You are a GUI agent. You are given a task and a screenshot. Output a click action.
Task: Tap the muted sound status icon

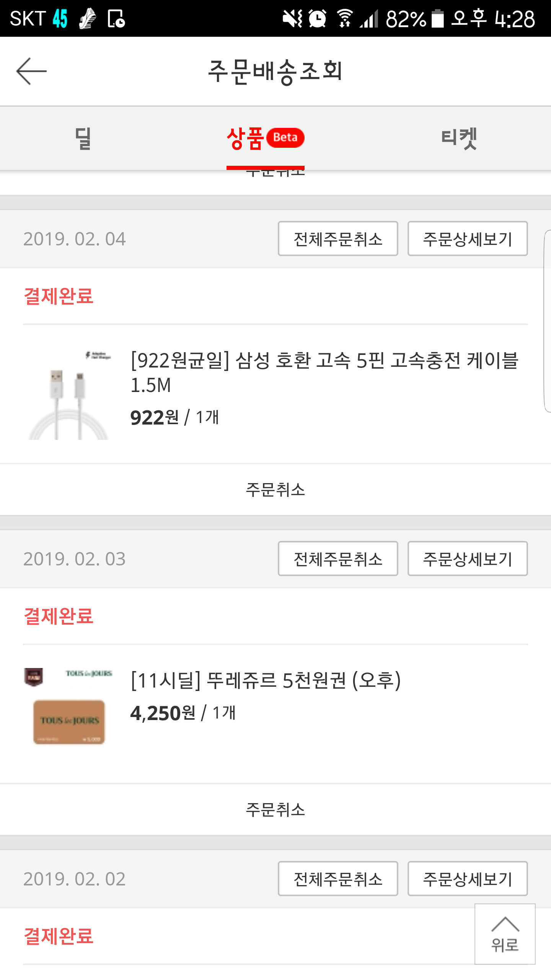pos(292,18)
